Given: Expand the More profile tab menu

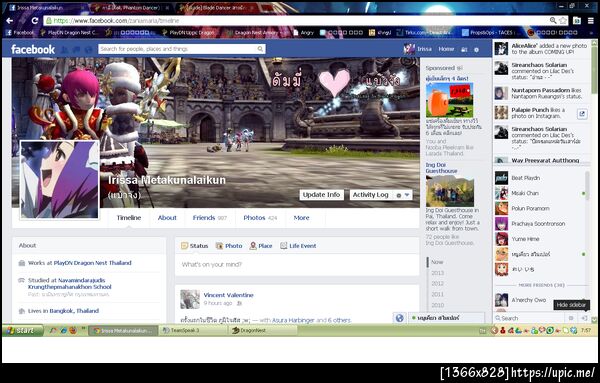Looking at the screenshot, I should [302, 218].
